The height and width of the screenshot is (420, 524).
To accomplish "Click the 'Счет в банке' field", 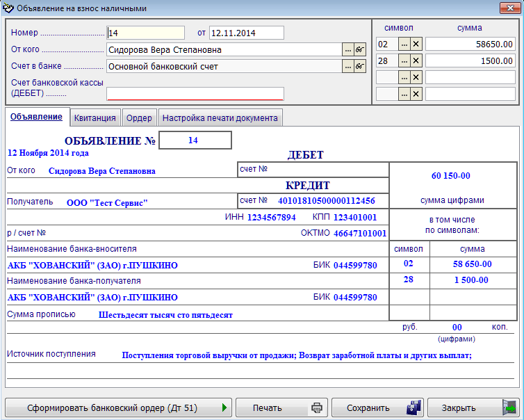I will point(224,66).
